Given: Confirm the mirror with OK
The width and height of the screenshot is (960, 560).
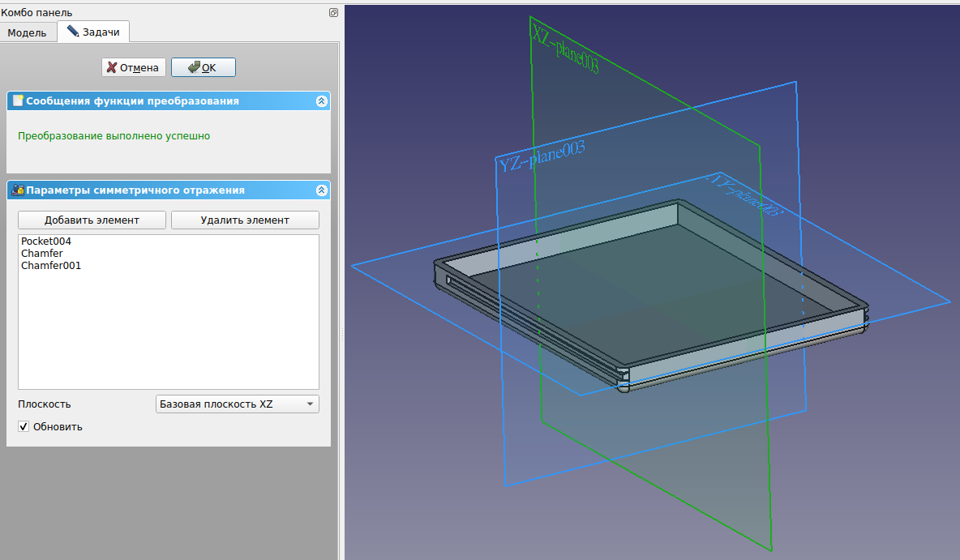Looking at the screenshot, I should click(x=203, y=68).
